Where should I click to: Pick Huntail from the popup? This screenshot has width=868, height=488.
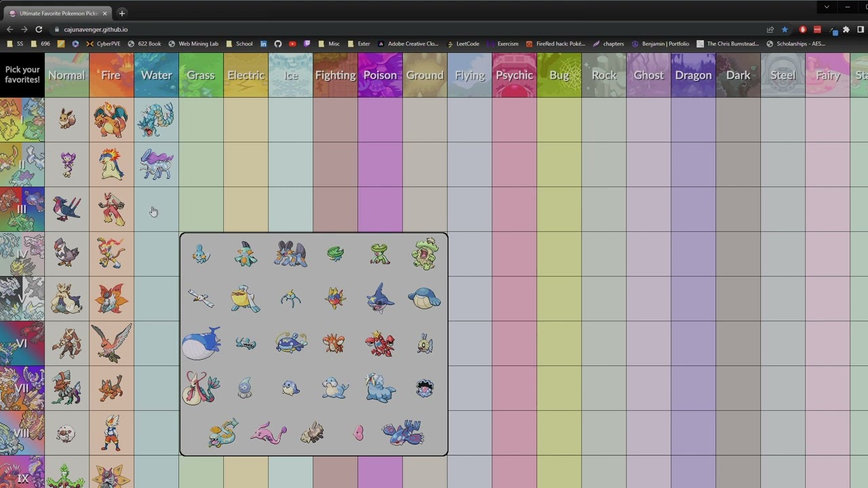(x=223, y=432)
